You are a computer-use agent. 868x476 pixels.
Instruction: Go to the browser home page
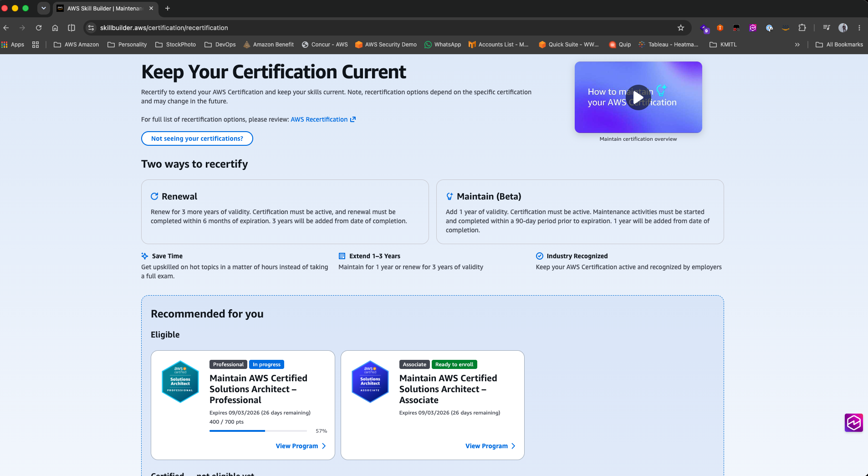coord(55,28)
